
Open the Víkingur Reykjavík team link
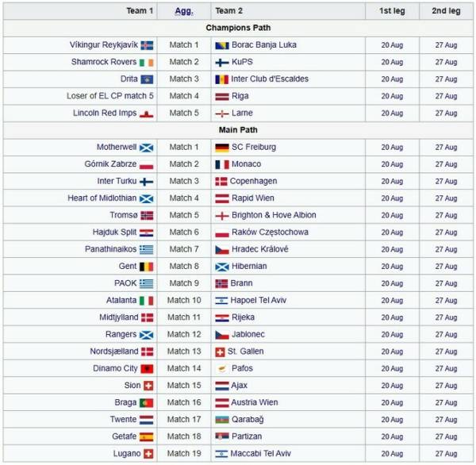point(104,45)
